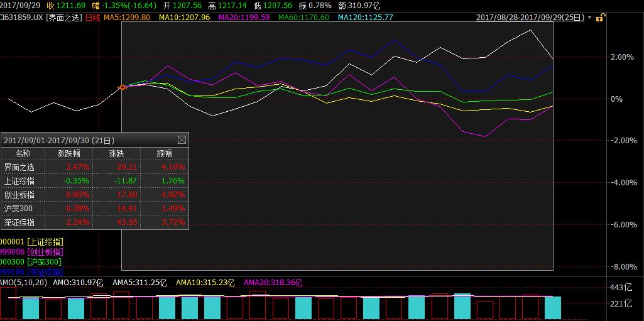
Task: Click the AMA5:311.25亿 label
Action: click(139, 283)
